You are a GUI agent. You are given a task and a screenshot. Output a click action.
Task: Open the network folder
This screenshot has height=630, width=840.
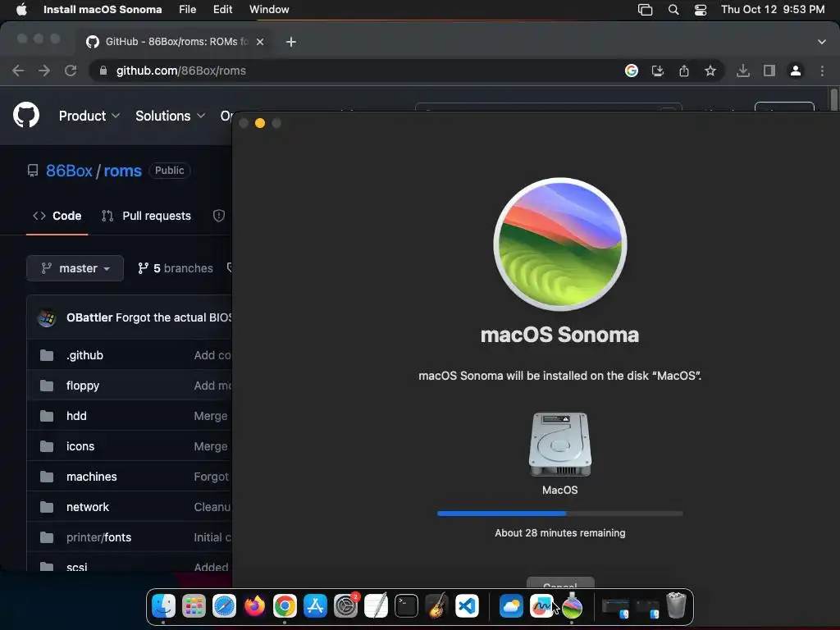[x=87, y=507]
